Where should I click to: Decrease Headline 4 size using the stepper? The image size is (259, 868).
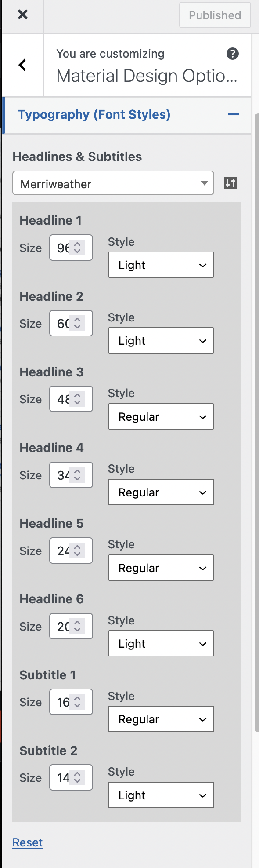point(77,478)
